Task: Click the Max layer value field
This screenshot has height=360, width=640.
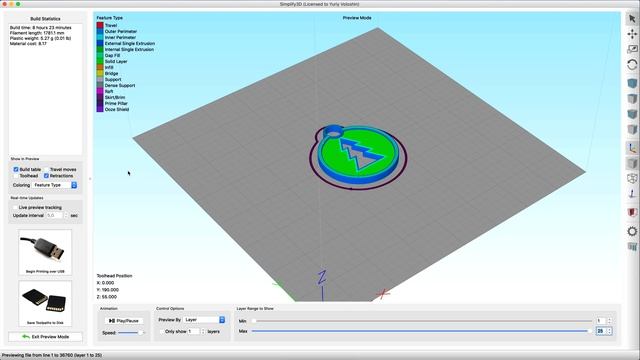Action: click(x=601, y=331)
